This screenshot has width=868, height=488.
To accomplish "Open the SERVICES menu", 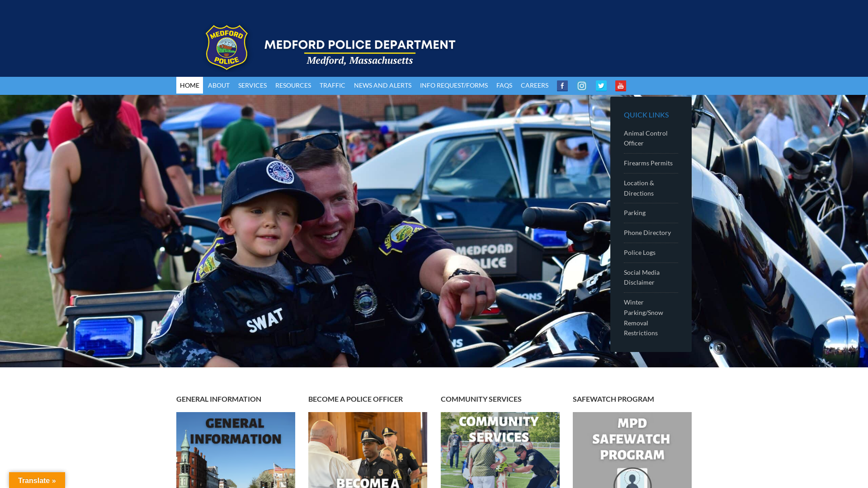I will tap(252, 85).
